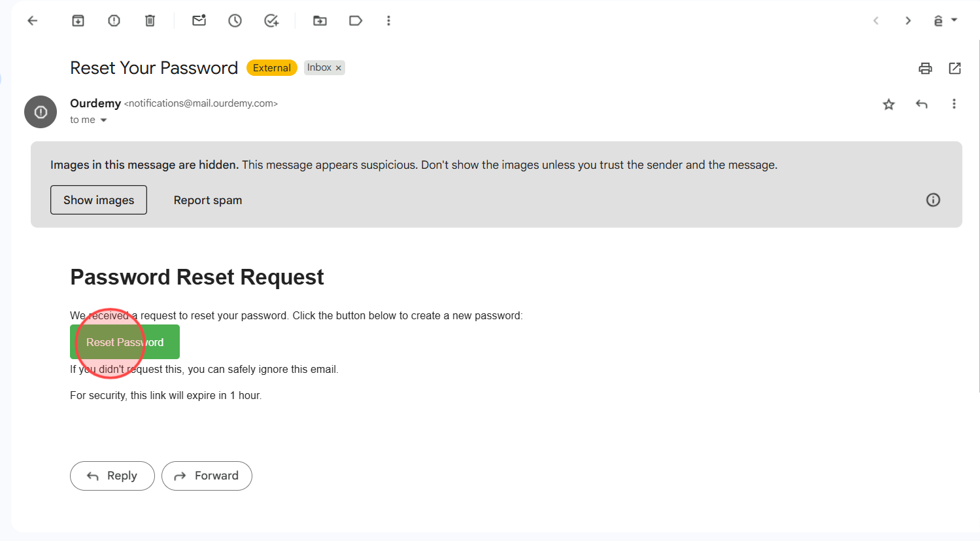The image size is (980, 541).
Task: Mark the email as unread
Action: pos(199,20)
